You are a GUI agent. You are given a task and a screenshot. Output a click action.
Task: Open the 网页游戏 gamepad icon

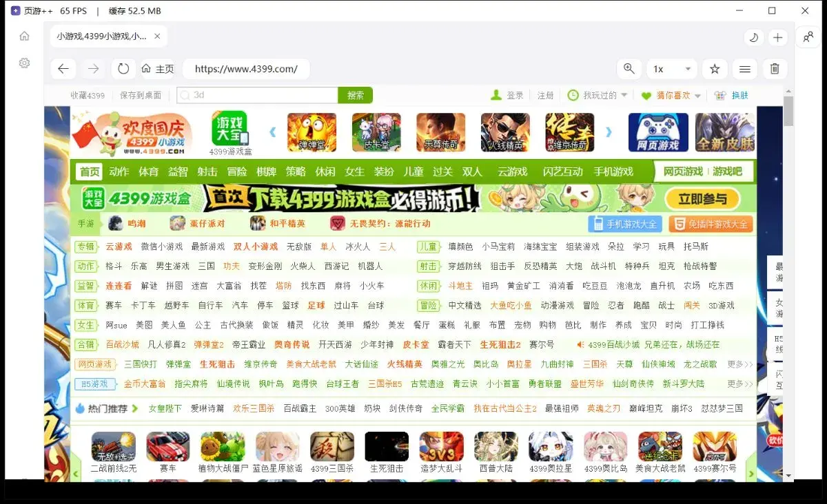[x=658, y=132]
